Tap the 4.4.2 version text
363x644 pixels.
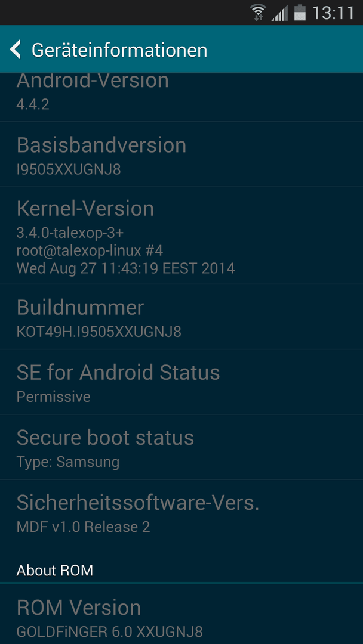tap(33, 104)
